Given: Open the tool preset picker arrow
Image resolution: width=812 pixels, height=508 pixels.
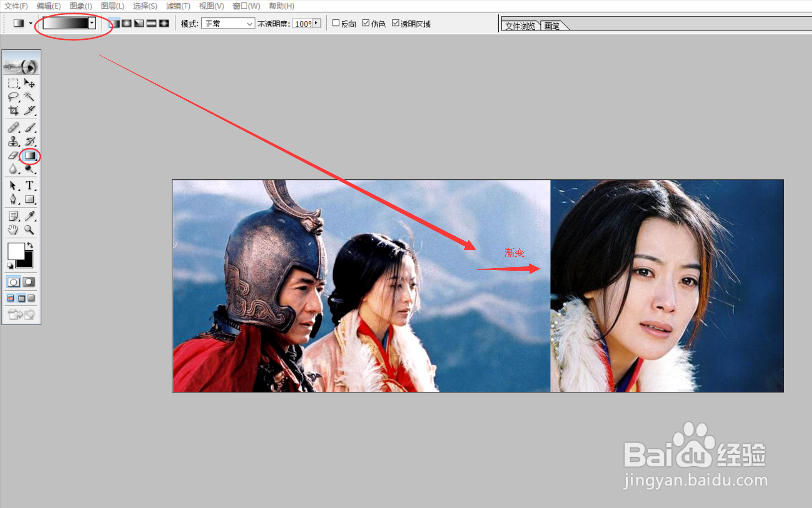Looking at the screenshot, I should pos(31,23).
